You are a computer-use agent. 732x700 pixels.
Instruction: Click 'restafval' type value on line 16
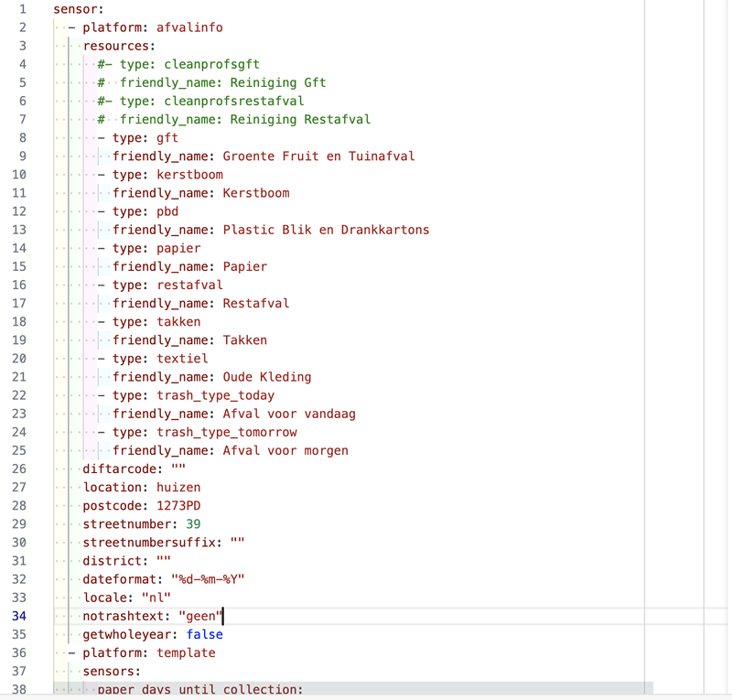pos(189,285)
